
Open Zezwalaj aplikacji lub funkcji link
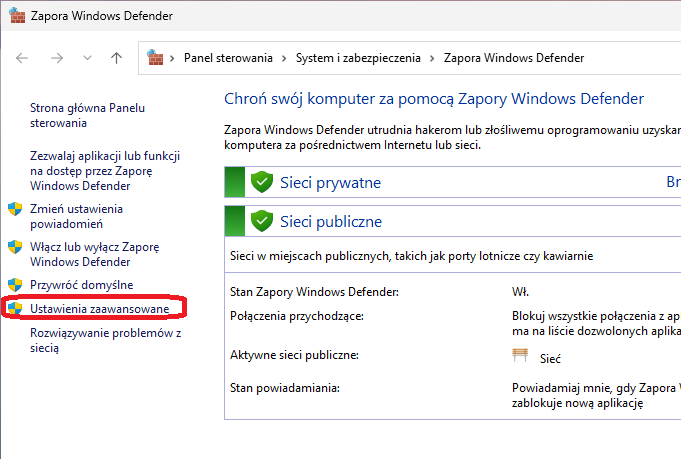coord(104,170)
